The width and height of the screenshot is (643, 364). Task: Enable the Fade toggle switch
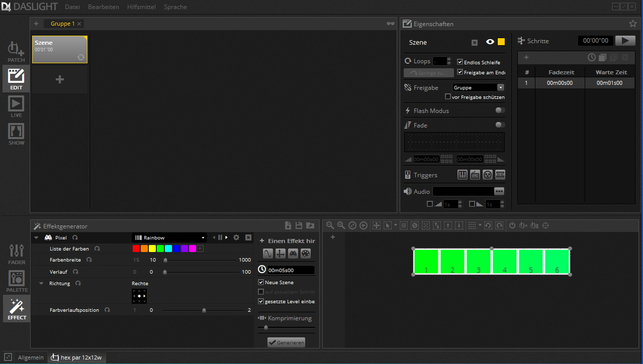click(x=500, y=125)
